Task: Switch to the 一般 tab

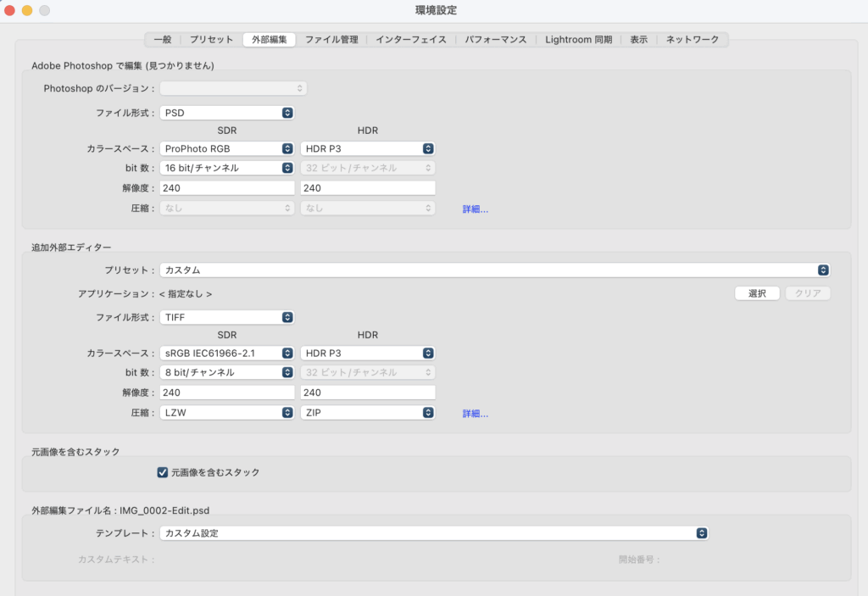Action: 162,39
